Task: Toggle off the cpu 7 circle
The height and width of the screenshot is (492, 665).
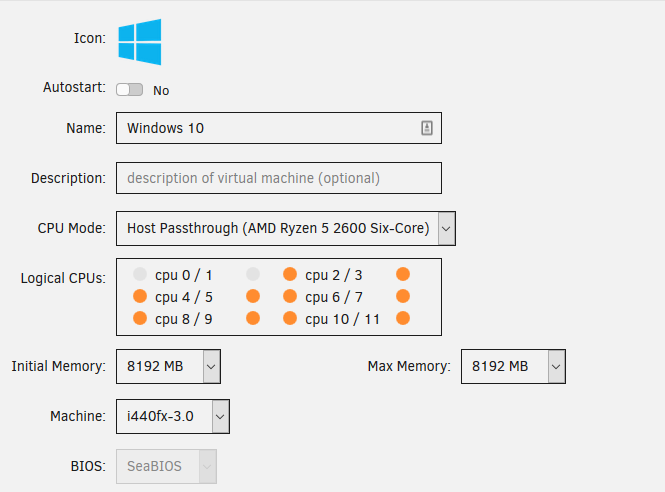Action: pos(403,296)
